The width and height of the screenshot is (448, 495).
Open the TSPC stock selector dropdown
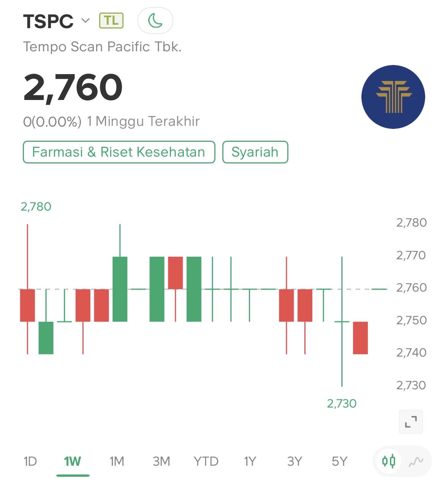pyautogui.click(x=85, y=21)
